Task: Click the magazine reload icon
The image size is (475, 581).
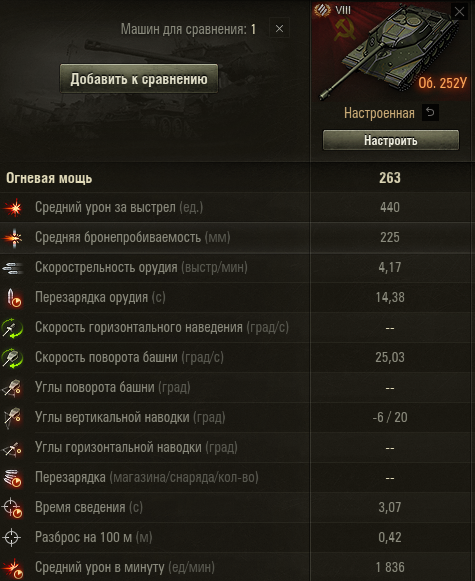Action: pyautogui.click(x=12, y=478)
